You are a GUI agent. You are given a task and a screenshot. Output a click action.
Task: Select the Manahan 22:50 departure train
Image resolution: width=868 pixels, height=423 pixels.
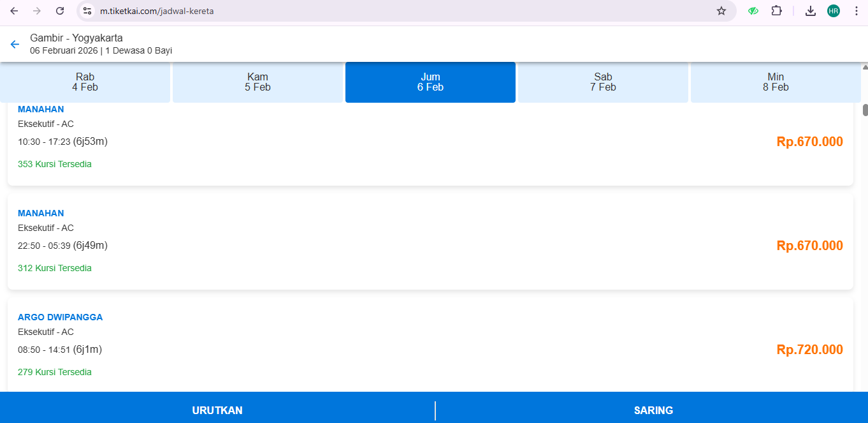(430, 241)
